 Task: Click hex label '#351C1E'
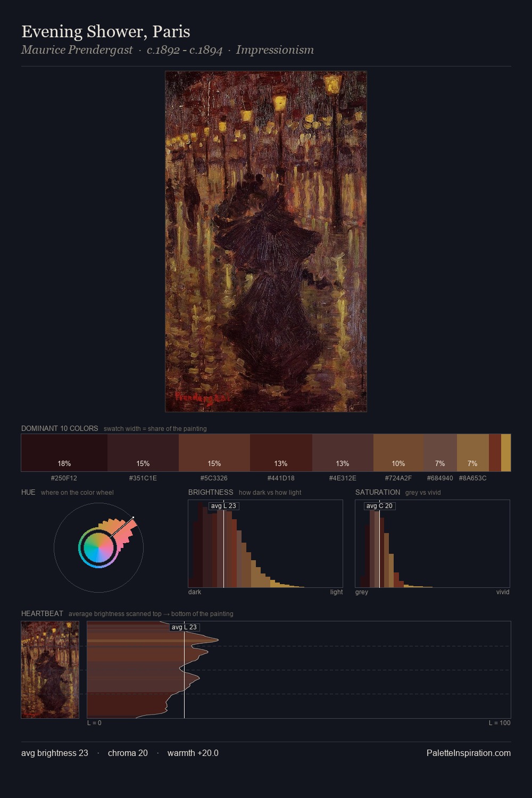(x=143, y=478)
